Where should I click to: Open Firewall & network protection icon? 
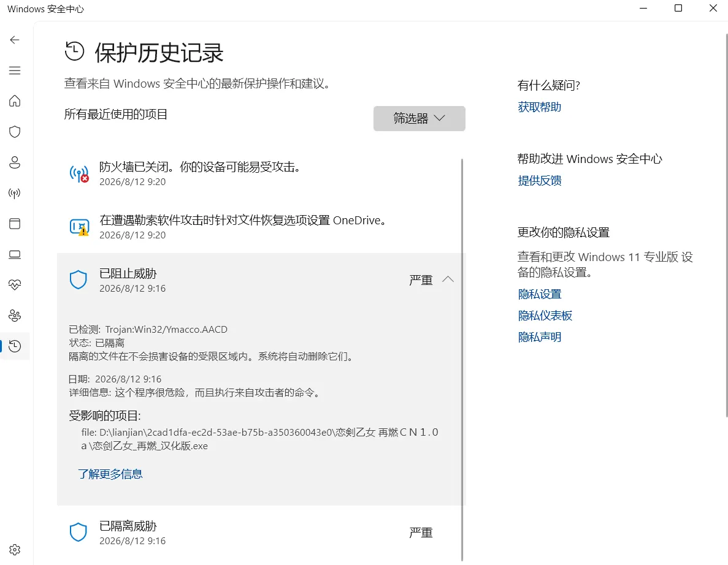point(14,193)
